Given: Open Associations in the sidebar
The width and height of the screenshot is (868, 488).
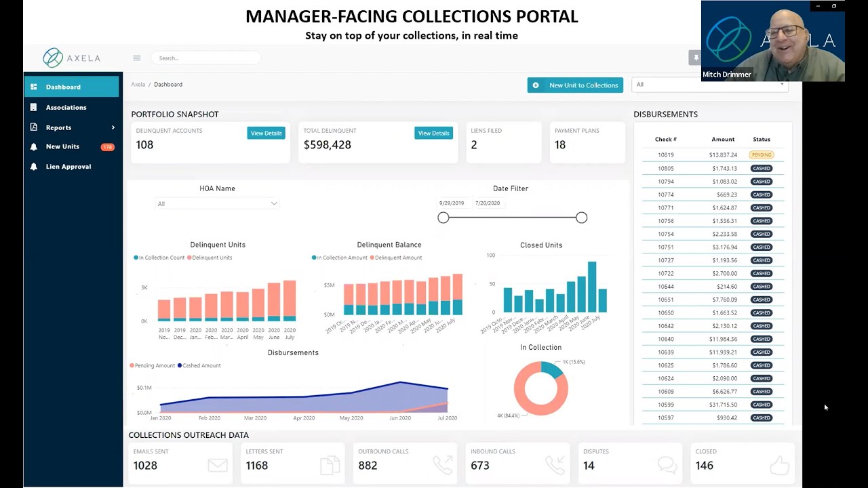Looking at the screenshot, I should (x=72, y=107).
